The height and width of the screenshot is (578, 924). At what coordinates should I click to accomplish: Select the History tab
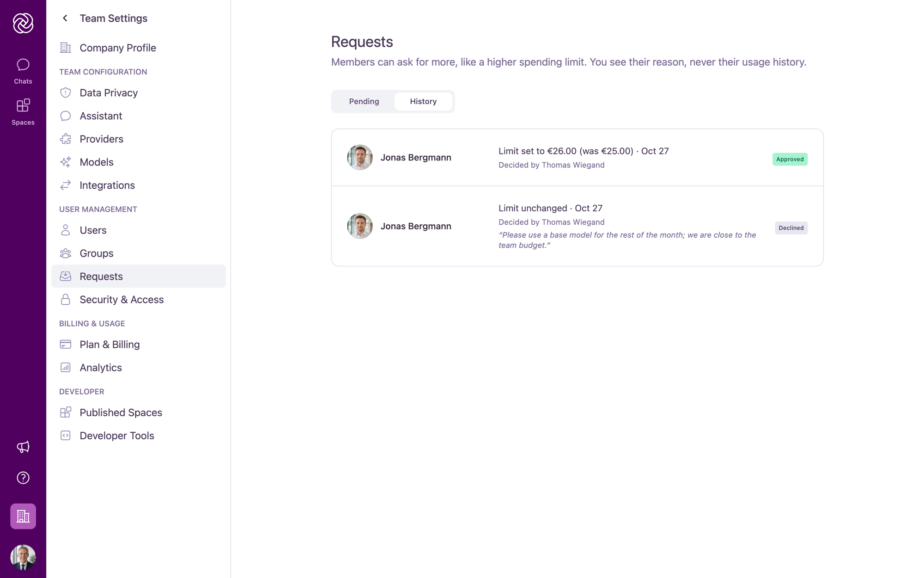(x=423, y=101)
